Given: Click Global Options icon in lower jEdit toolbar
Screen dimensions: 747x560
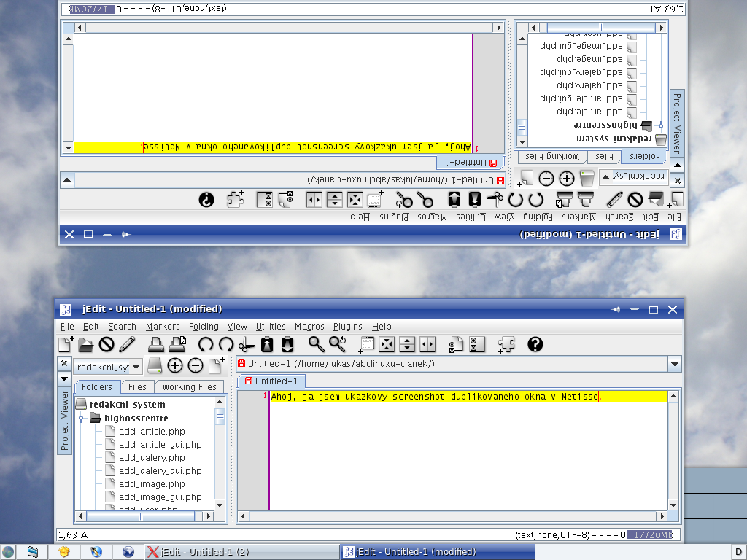Looking at the screenshot, I should [x=477, y=344].
